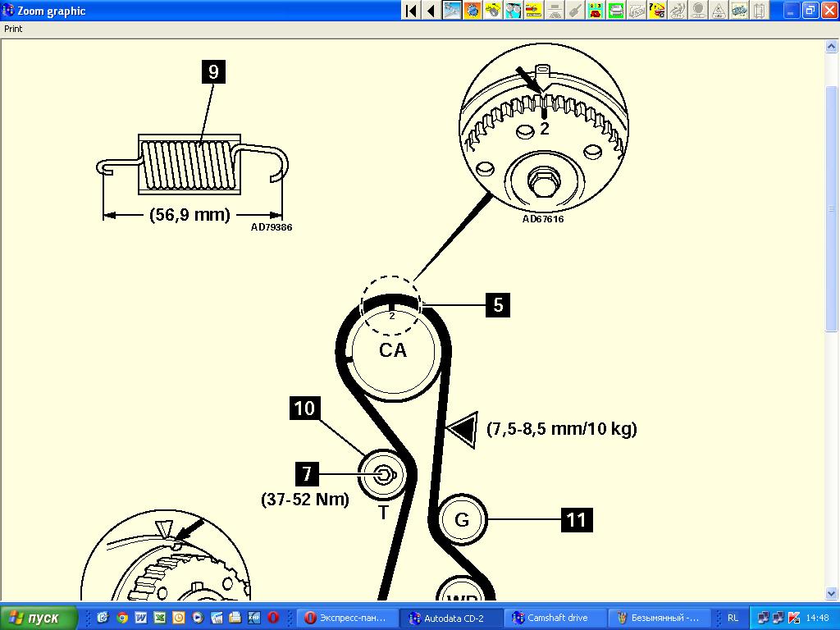840x630 pixels.
Task: Click the RL language indicator
Action: click(x=733, y=618)
